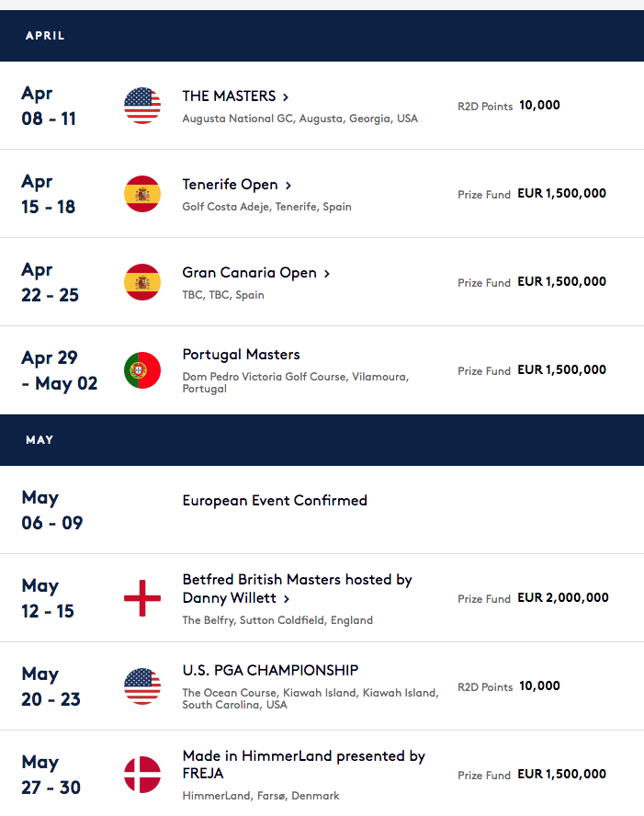Click the Portugal Masters event title
This screenshot has height=816, width=644.
click(241, 355)
